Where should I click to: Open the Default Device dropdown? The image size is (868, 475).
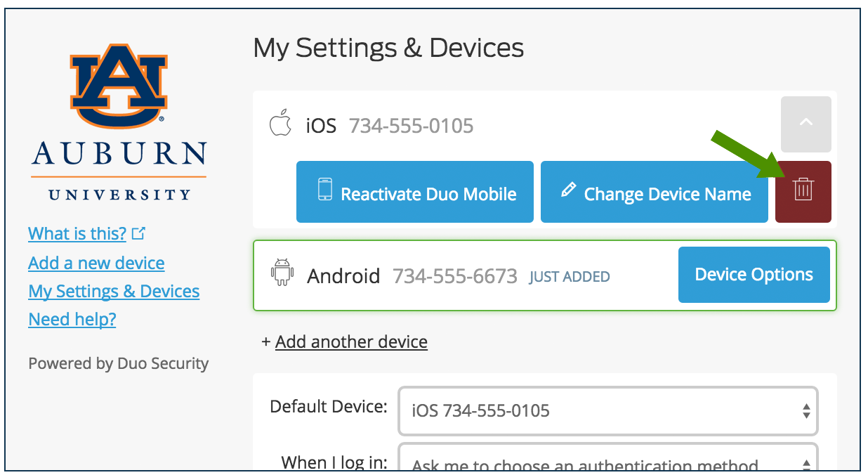pos(608,410)
